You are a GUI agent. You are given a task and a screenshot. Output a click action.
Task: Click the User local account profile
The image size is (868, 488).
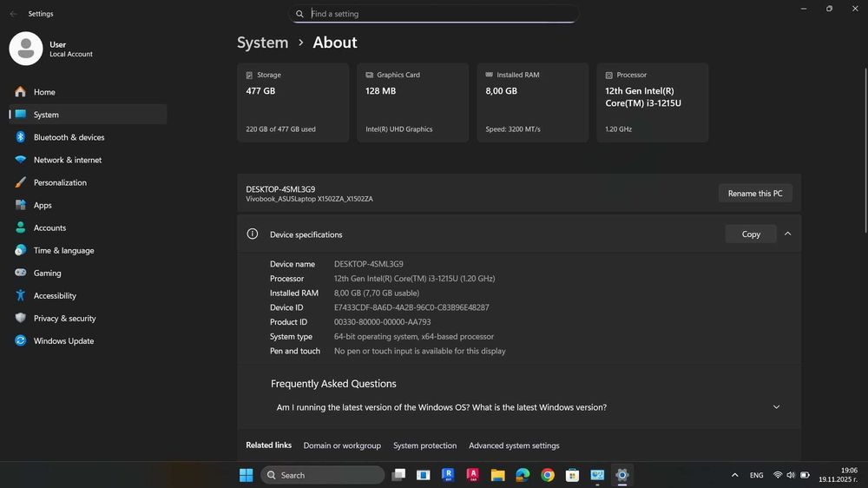tap(51, 49)
